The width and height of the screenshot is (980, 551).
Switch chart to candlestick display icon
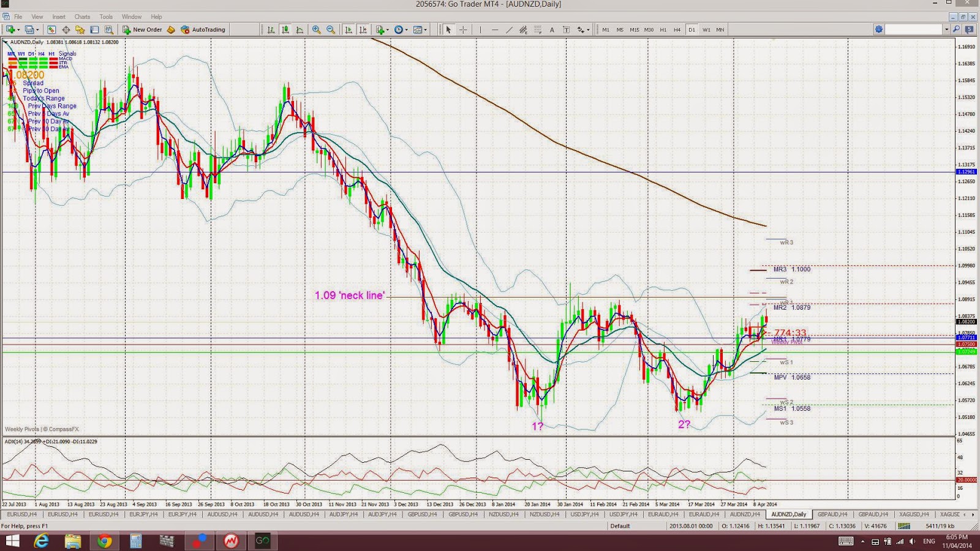coord(285,29)
